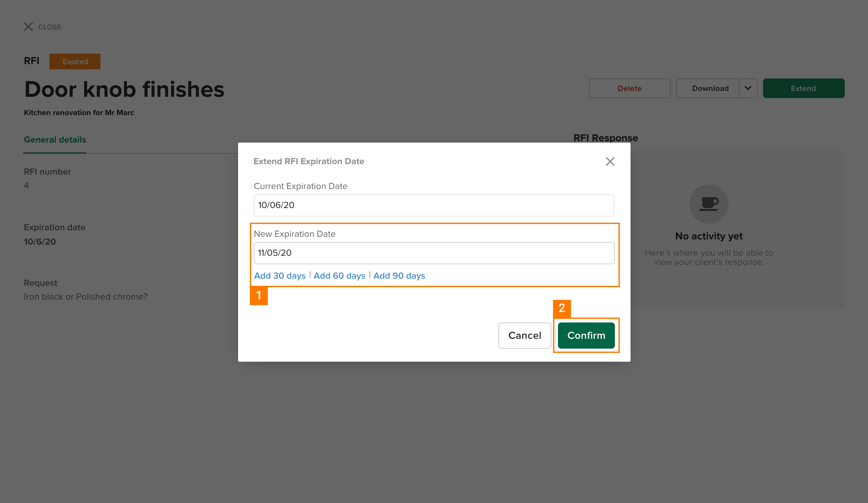Viewport: 868px width, 503px height.
Task: Click the Download button
Action: (707, 88)
